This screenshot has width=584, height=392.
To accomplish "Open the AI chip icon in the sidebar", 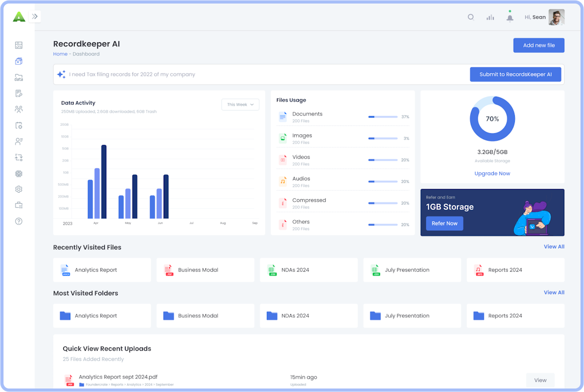I will 19,173.
